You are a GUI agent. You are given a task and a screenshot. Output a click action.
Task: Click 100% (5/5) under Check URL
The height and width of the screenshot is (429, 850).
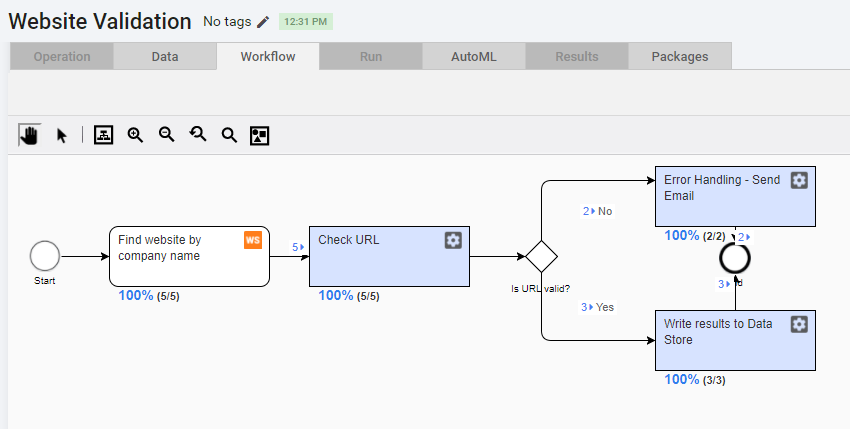tap(349, 296)
